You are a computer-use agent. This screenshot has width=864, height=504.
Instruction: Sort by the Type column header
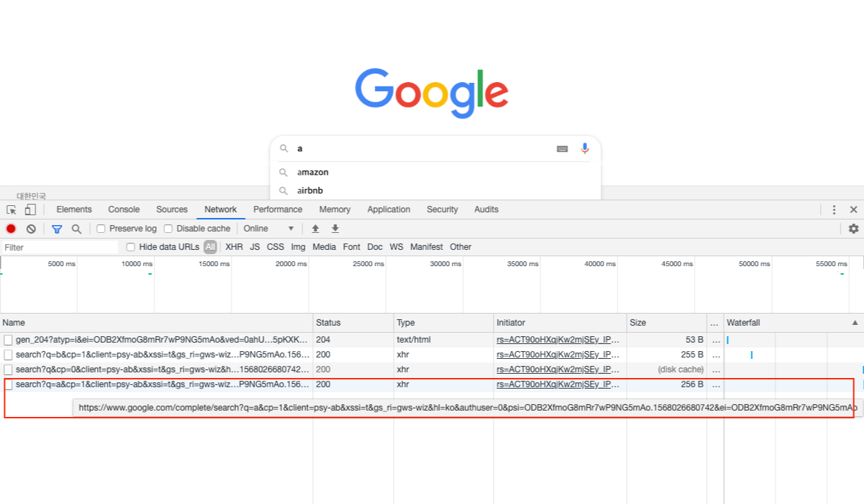click(x=443, y=323)
